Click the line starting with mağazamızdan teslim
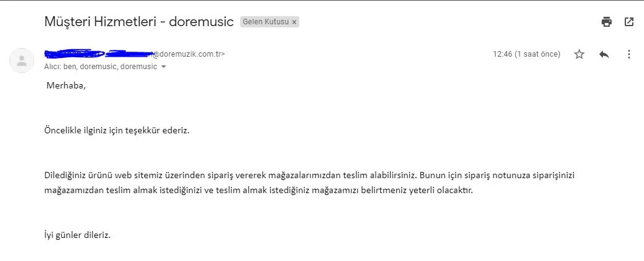 258,190
